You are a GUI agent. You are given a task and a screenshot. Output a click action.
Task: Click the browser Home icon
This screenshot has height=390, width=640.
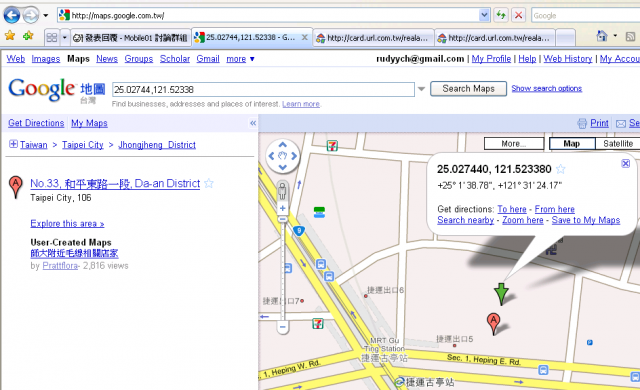(x=602, y=36)
